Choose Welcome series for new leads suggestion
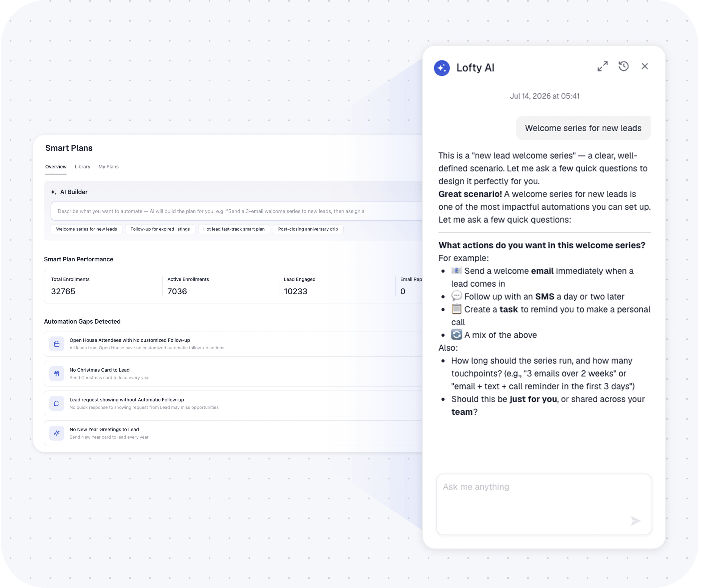 coord(86,229)
